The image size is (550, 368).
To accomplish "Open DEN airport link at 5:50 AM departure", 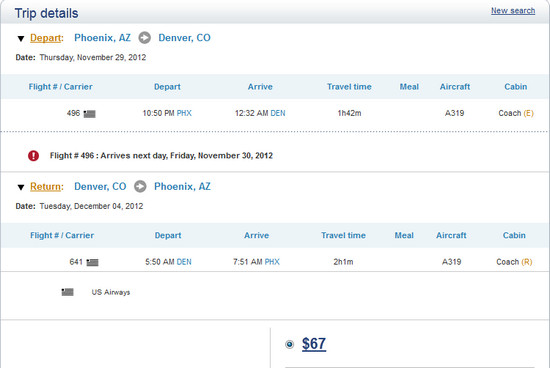I will 184,262.
